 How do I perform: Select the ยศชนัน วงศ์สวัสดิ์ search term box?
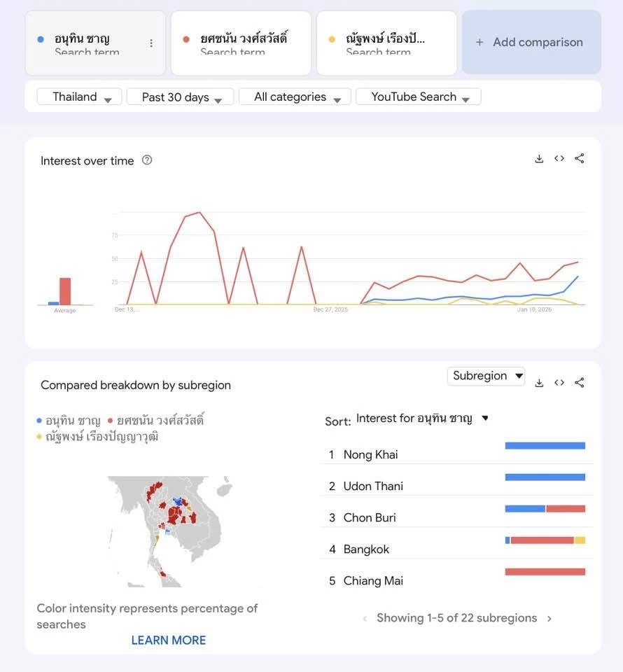point(241,43)
